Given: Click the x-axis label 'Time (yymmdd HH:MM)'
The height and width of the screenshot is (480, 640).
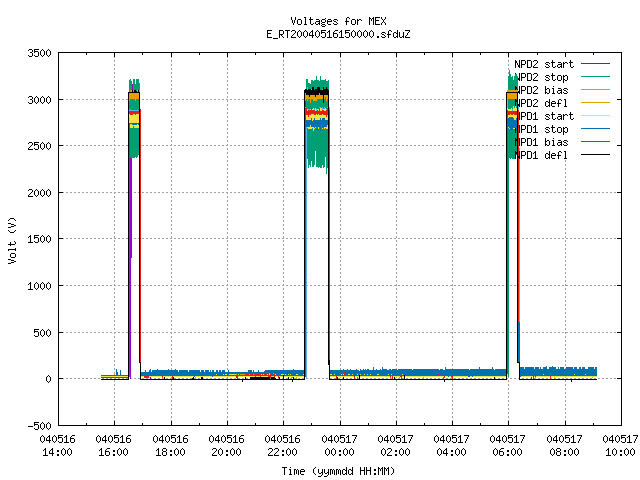Looking at the screenshot, I should 338,471.
